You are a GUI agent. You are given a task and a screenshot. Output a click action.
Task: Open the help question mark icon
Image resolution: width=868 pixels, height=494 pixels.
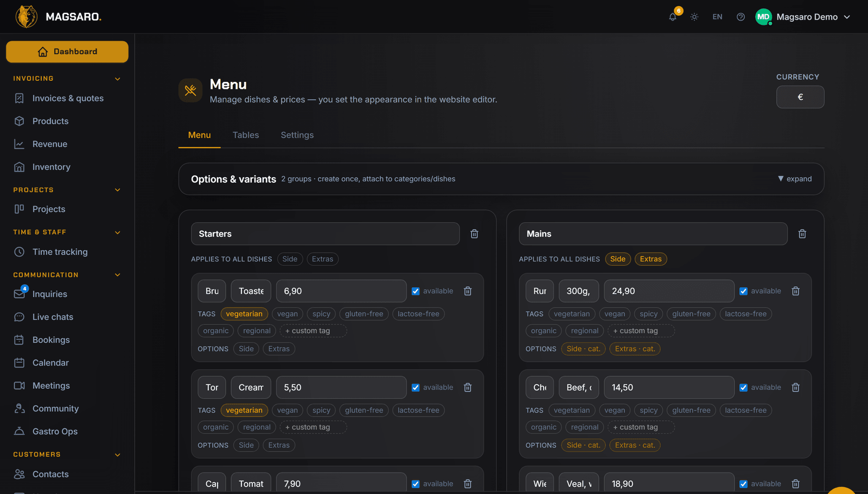[x=741, y=17]
